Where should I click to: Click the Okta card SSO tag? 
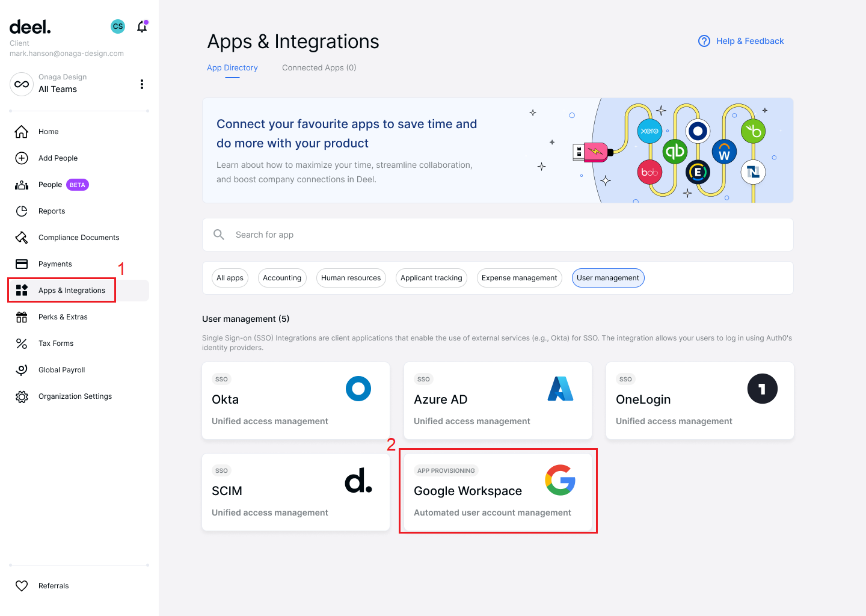[221, 379]
